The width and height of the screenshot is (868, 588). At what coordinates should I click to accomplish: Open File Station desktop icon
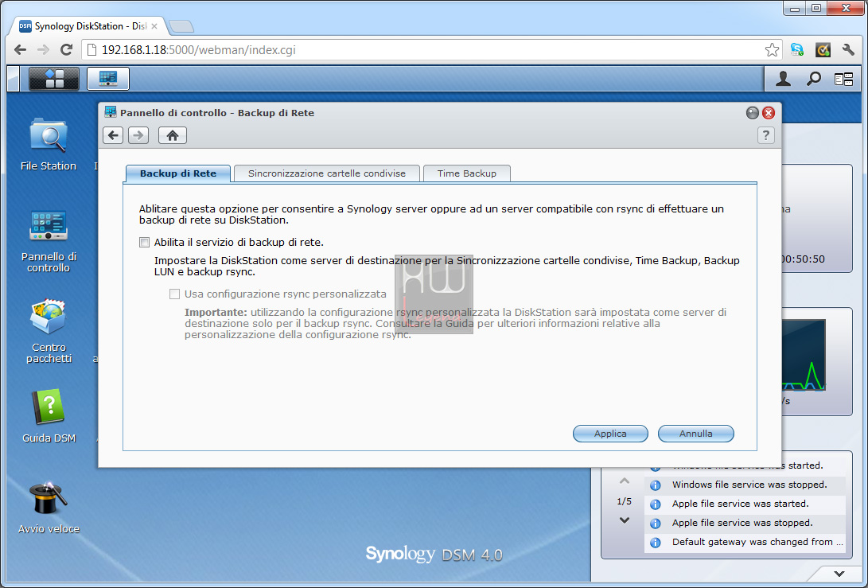tap(49, 144)
